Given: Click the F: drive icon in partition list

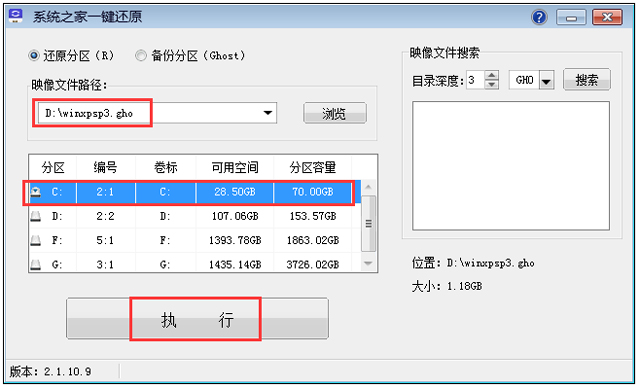Looking at the screenshot, I should tap(36, 240).
